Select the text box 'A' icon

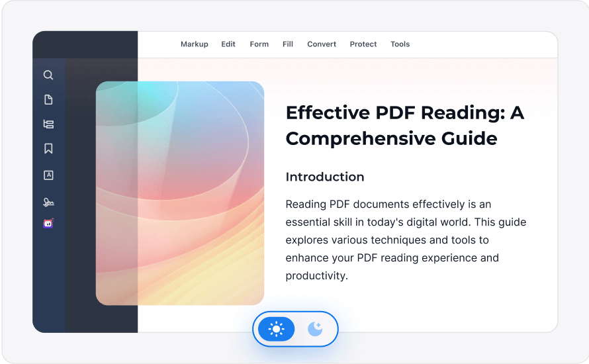48,175
